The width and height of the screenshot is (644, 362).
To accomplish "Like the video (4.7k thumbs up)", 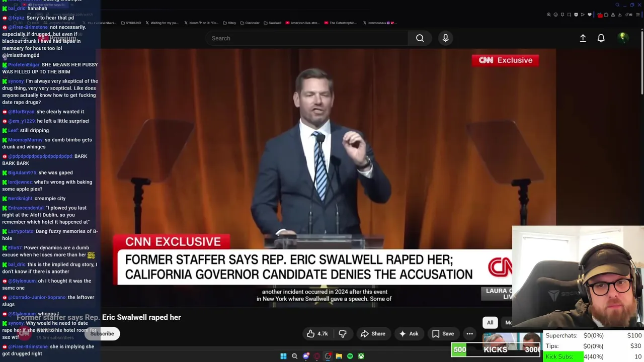I will tap(317, 334).
